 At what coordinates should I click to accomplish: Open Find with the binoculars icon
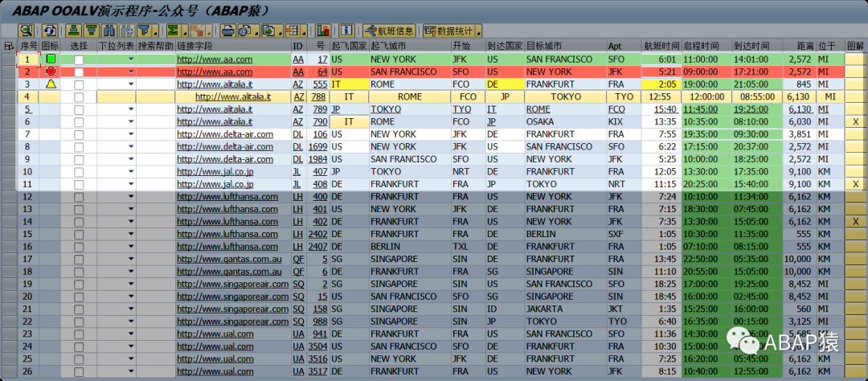pos(109,31)
